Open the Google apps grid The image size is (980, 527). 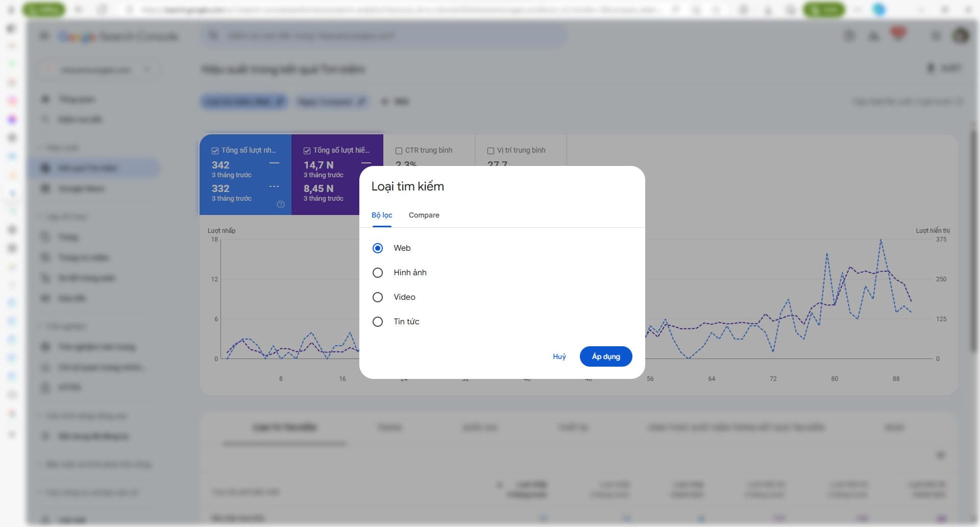pos(936,36)
